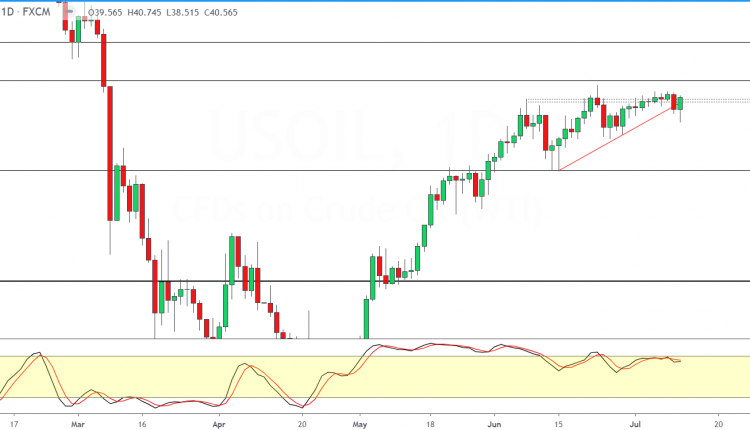Click the May label on the time axis
Image resolution: width=750 pixels, height=430 pixels.
pos(360,424)
